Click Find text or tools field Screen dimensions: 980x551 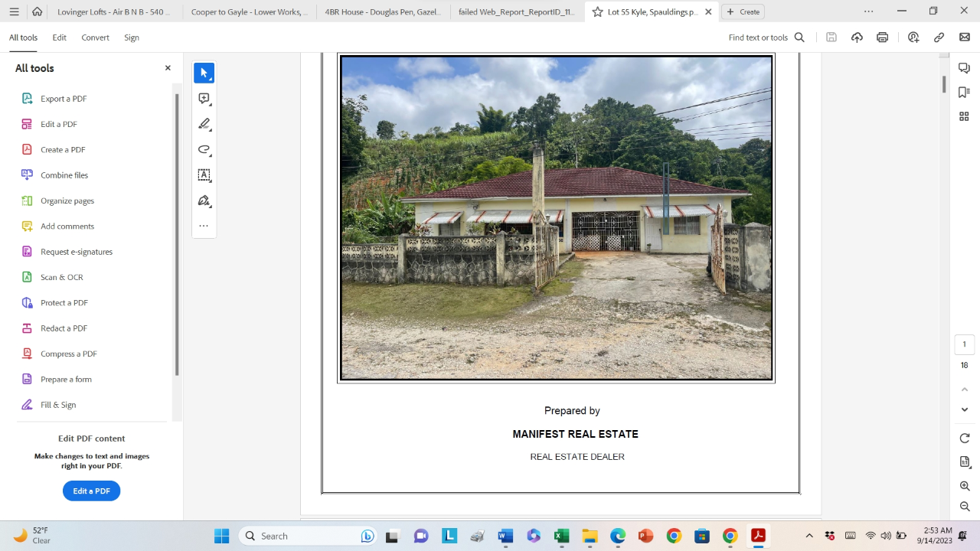coord(758,37)
